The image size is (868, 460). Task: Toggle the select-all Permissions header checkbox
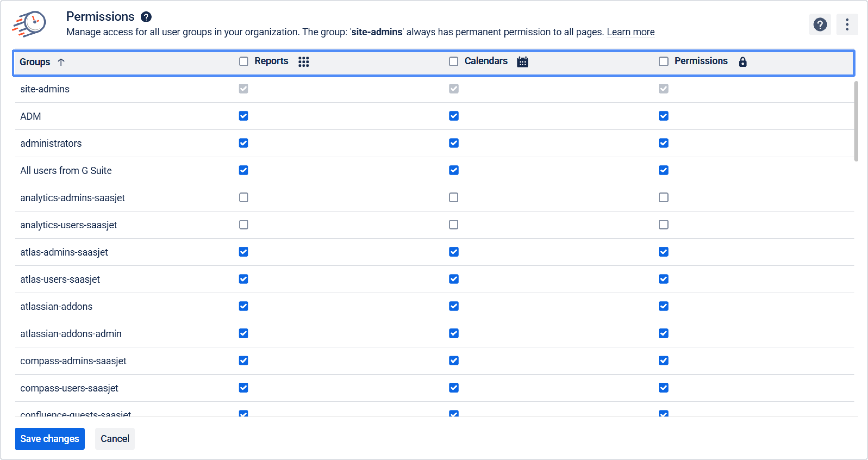point(663,61)
